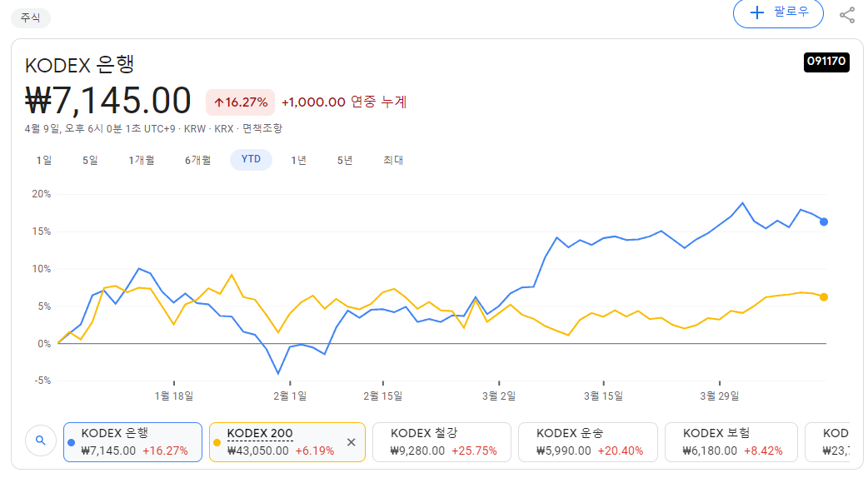
Task: Select the 5일 time range
Action: [90, 160]
